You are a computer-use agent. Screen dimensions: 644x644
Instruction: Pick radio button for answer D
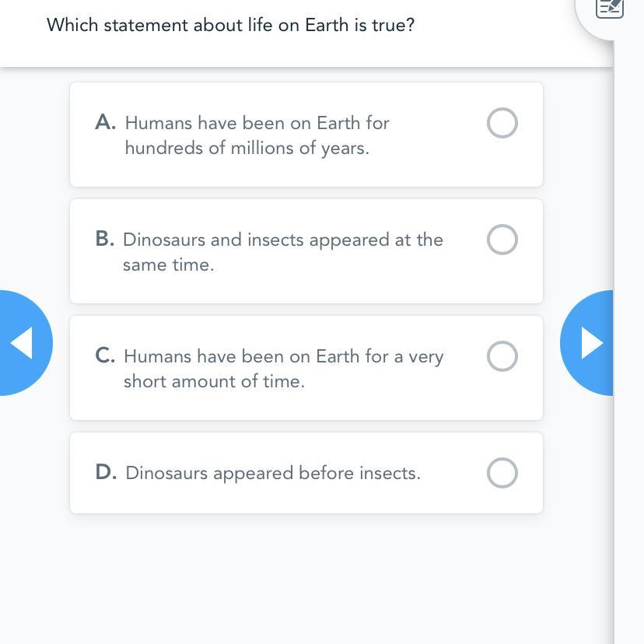click(x=502, y=473)
